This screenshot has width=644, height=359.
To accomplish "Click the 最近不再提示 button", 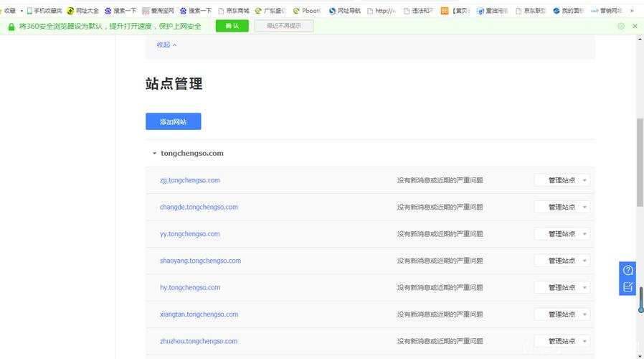I will (283, 26).
